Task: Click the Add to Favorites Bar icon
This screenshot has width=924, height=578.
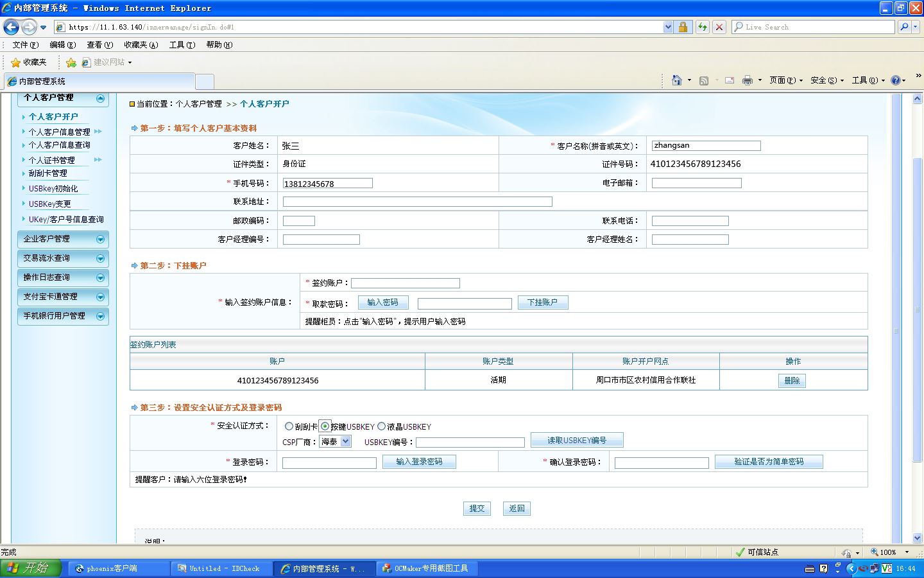Action: coord(71,62)
